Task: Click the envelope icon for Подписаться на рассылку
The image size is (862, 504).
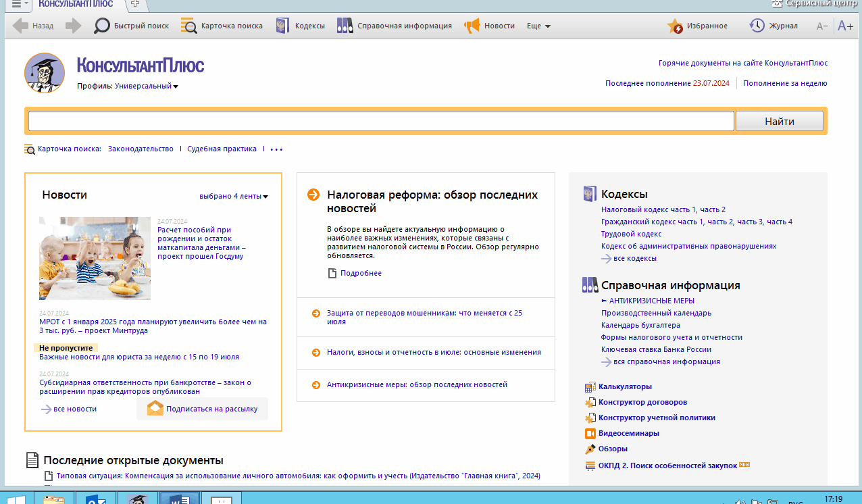Action: [x=155, y=409]
